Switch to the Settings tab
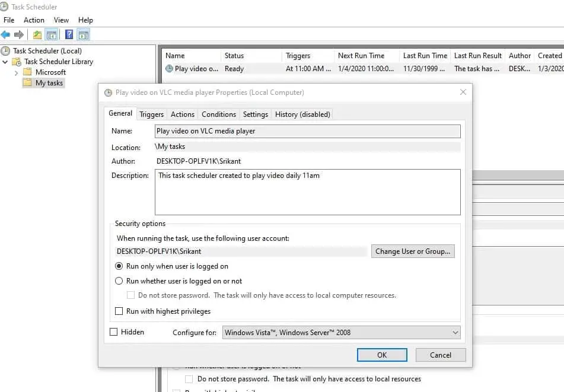 pos(256,114)
